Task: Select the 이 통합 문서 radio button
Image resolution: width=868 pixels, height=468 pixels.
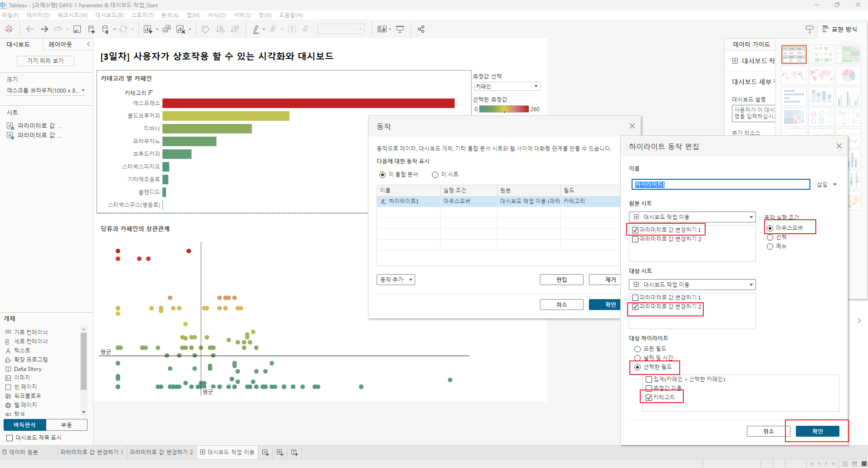Action: pos(383,175)
